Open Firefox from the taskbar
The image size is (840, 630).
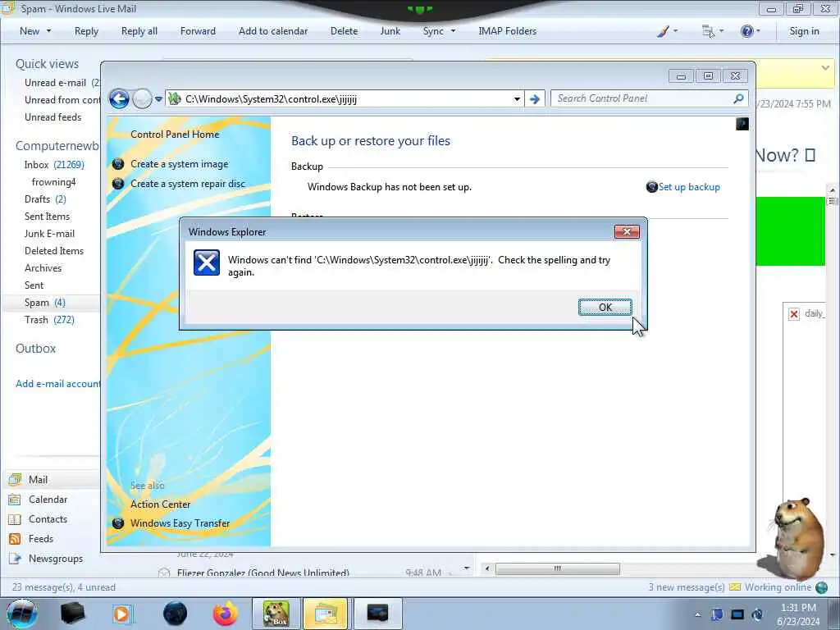point(226,614)
